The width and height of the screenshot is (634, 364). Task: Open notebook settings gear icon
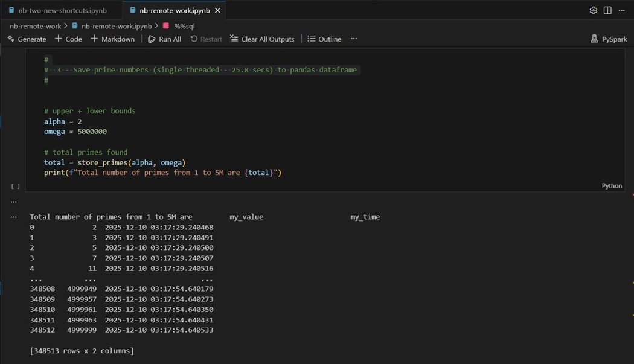[593, 10]
